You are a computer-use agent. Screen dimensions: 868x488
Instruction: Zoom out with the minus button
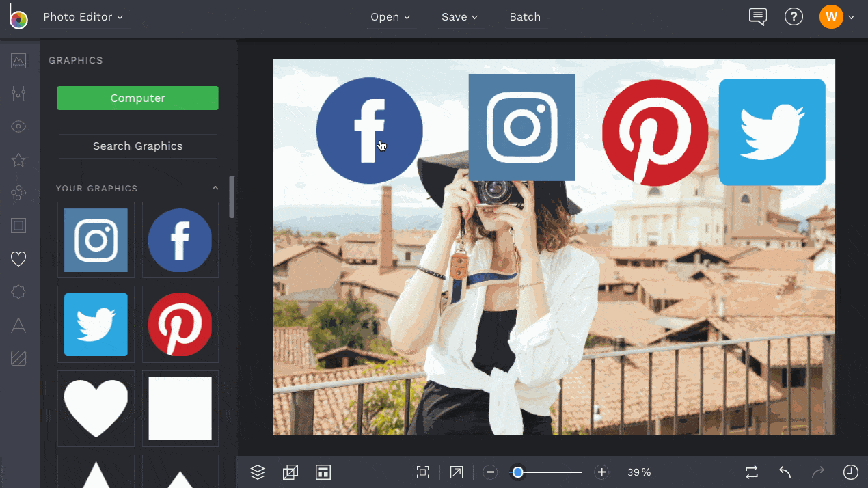[x=490, y=472]
